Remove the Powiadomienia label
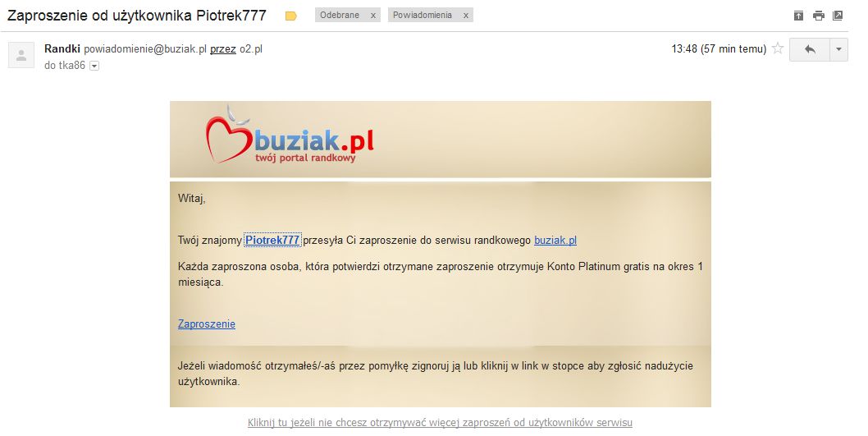This screenshot has height=436, width=868. click(465, 16)
